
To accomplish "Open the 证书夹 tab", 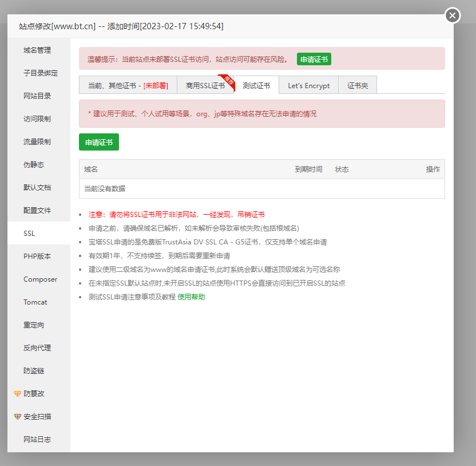I will [358, 86].
